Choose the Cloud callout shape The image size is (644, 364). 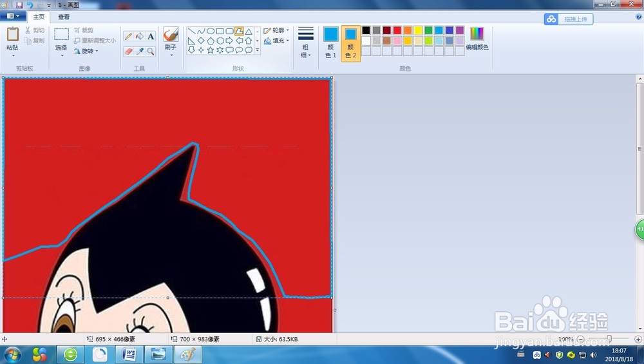tap(249, 50)
